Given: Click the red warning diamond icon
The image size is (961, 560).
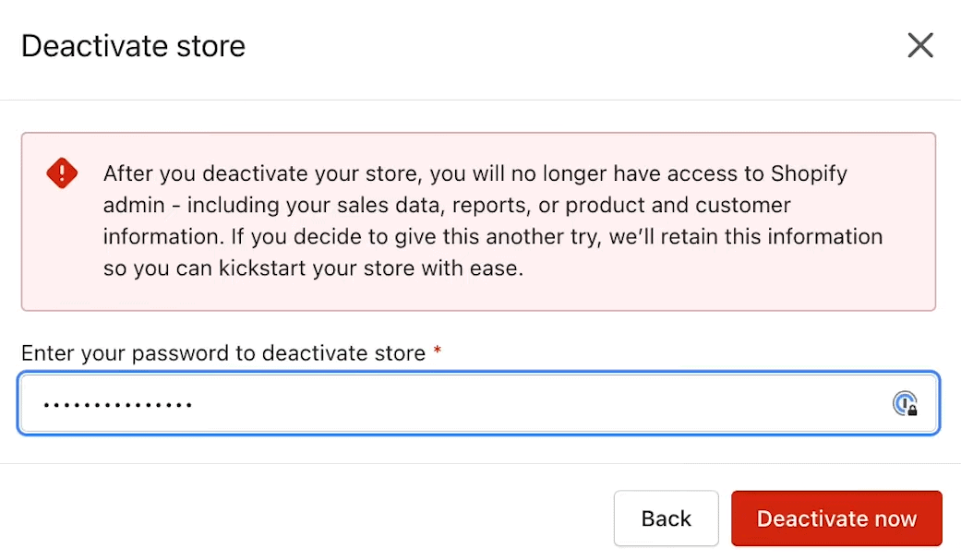Looking at the screenshot, I should tap(62, 173).
